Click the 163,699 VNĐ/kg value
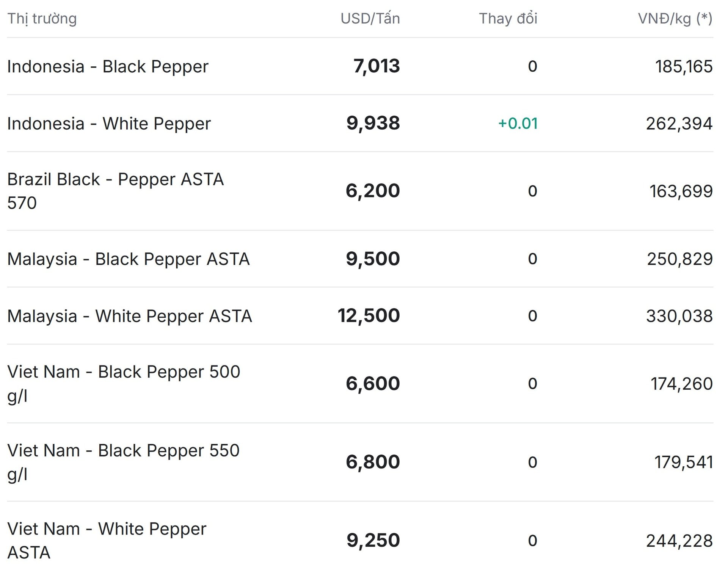Viewport: 728px width, 566px height. 681,191
